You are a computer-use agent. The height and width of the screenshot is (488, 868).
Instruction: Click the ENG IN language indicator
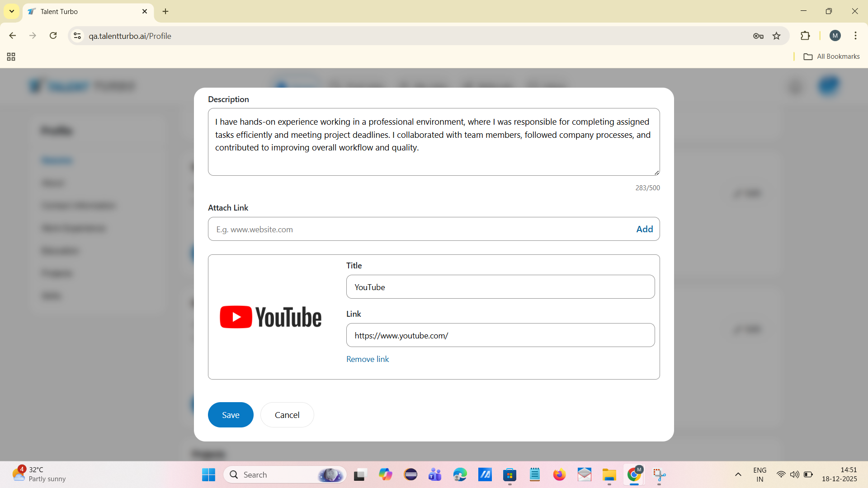pos(760,474)
